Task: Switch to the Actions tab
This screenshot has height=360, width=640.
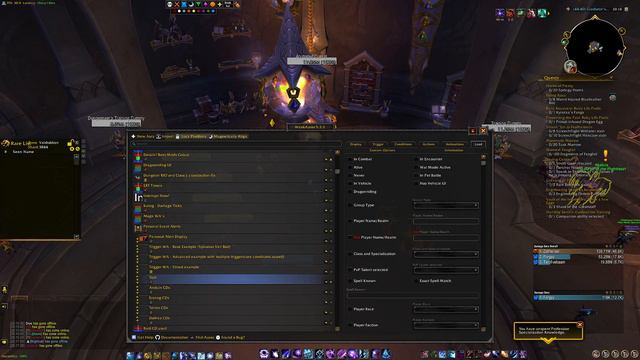Action: (429, 144)
